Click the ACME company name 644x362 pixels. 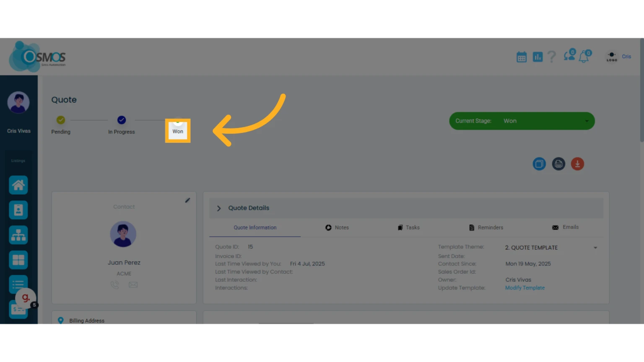[x=124, y=274]
